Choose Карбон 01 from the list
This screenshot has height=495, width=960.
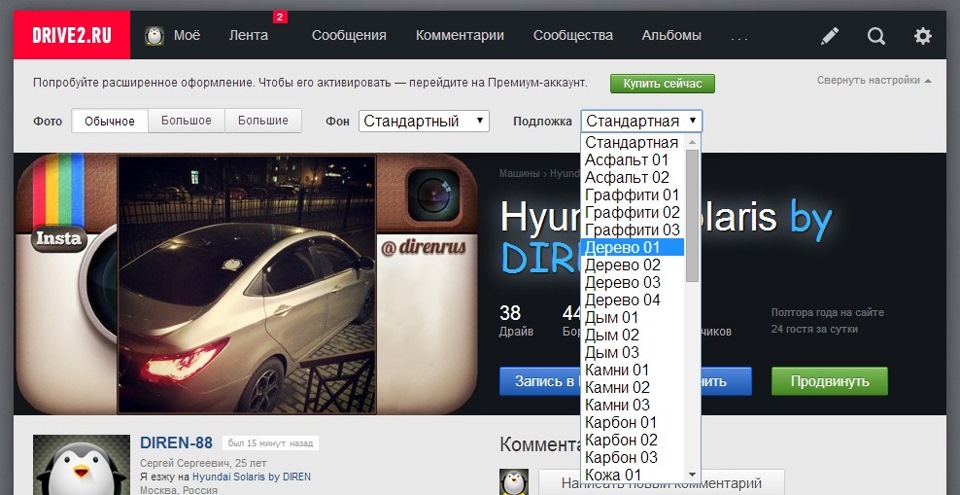pyautogui.click(x=632, y=423)
